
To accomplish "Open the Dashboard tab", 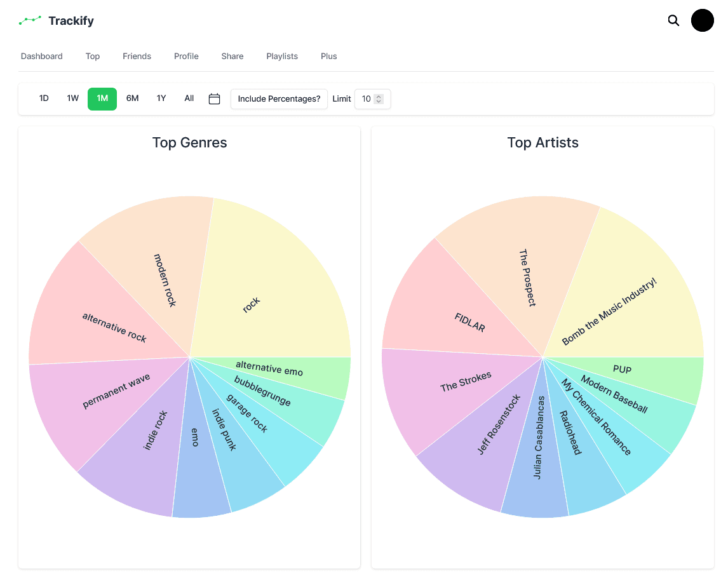I will [41, 56].
